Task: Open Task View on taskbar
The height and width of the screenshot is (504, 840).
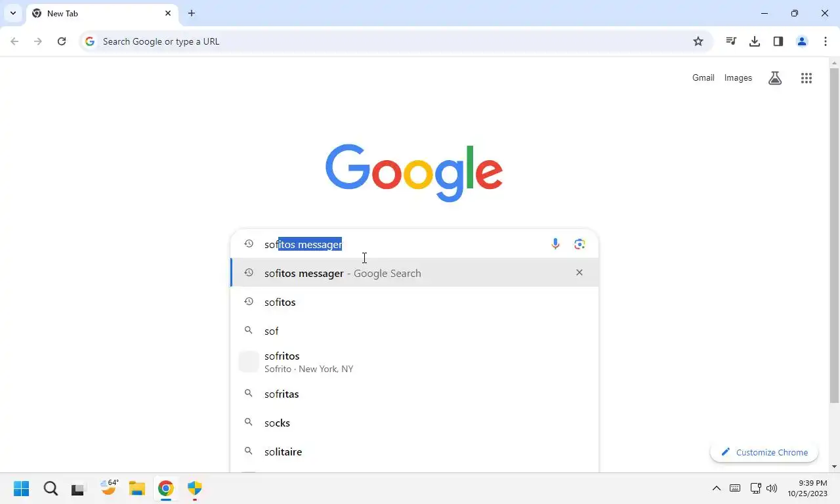Action: tap(79, 488)
